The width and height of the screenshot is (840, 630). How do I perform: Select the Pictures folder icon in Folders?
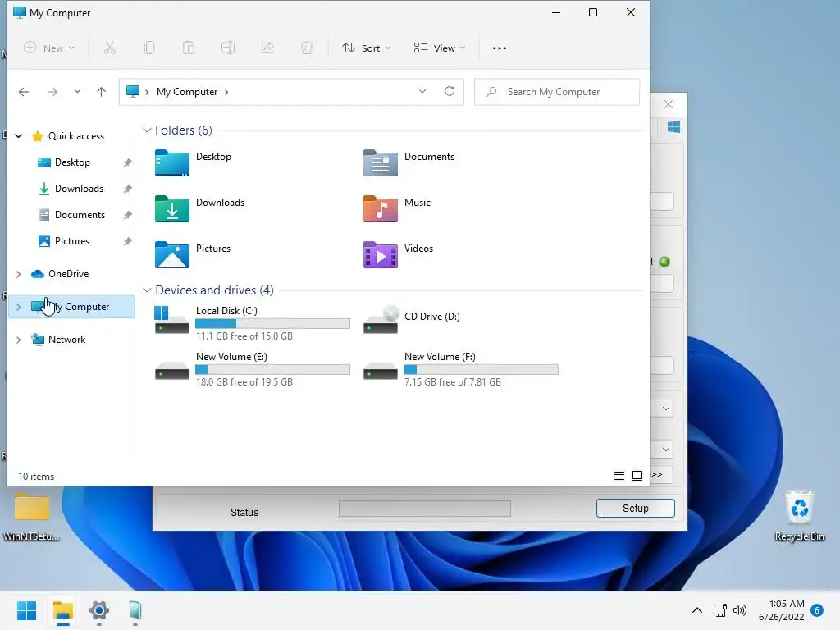(x=172, y=255)
